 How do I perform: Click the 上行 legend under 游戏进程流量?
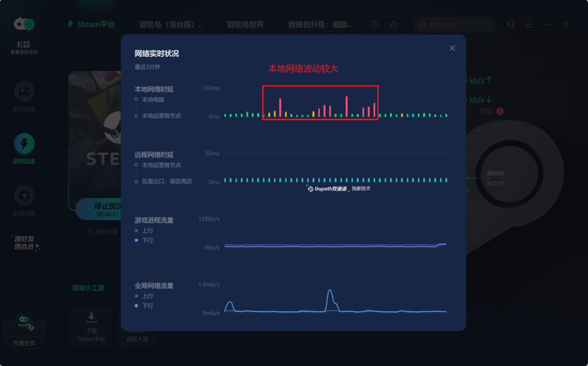[147, 231]
